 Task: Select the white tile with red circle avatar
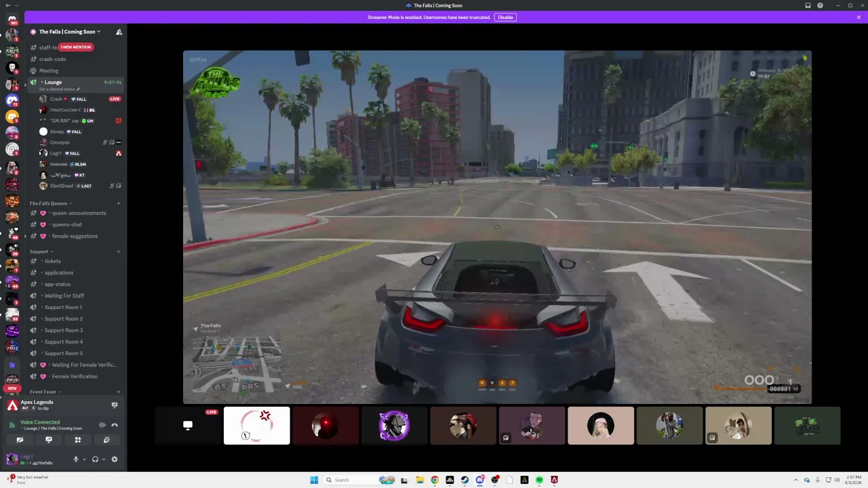pyautogui.click(x=257, y=426)
